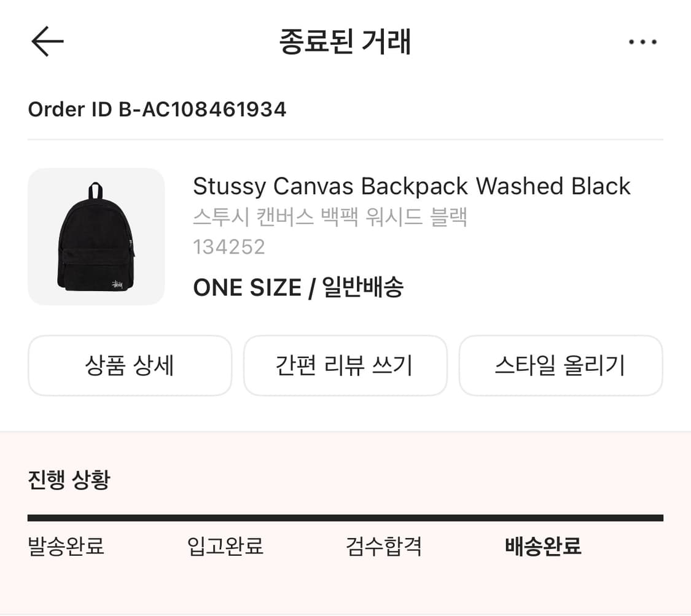
Task: Select the 입고완료 shipping stage
Action: pos(225,547)
